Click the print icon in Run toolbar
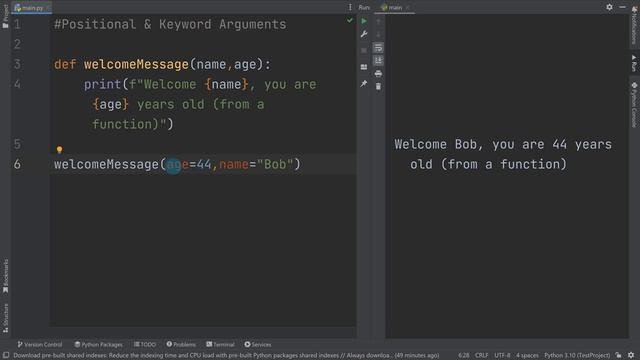Screen dimensions: 640x360 pyautogui.click(x=378, y=73)
